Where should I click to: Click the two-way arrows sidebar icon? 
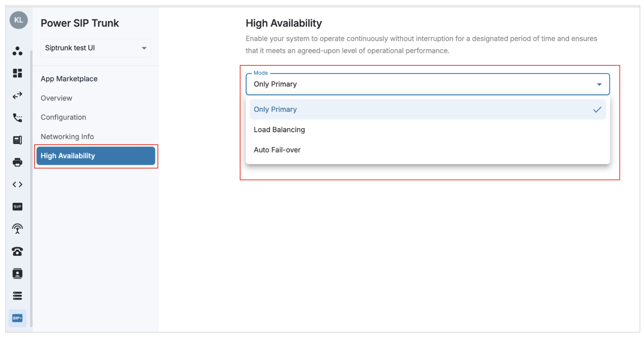tap(17, 95)
